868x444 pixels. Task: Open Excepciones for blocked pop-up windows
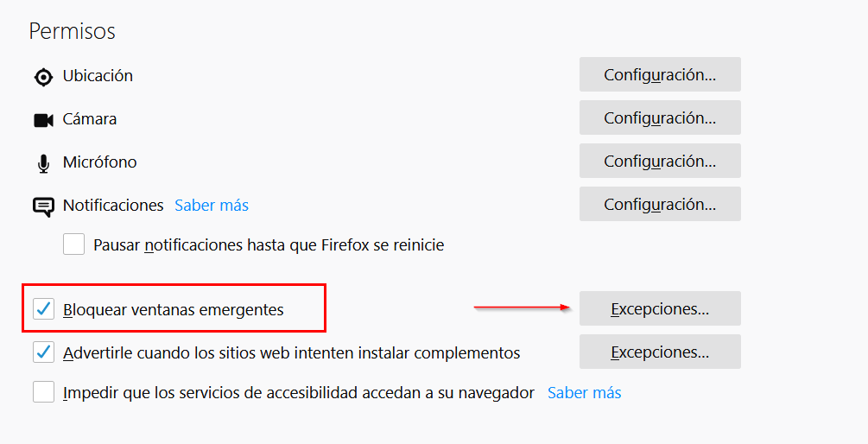pyautogui.click(x=660, y=308)
